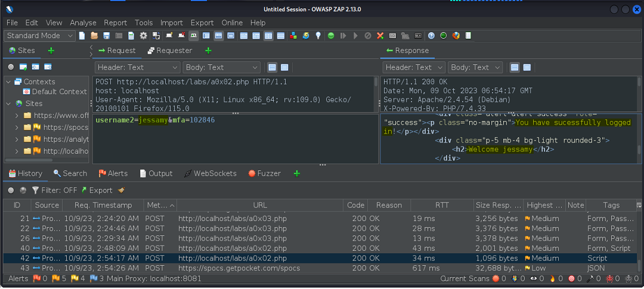This screenshot has height=289, width=644.
Task: Click the globe link-with-sites icon in History toolbar
Action: 23,190
